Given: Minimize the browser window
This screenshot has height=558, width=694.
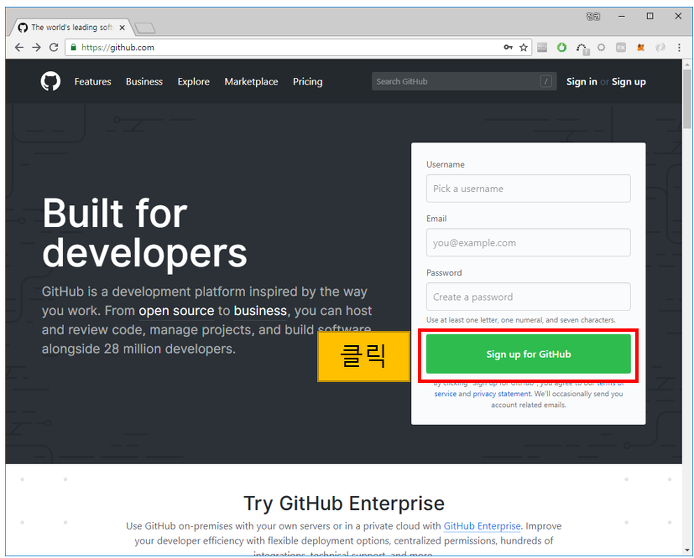Looking at the screenshot, I should tap(622, 16).
